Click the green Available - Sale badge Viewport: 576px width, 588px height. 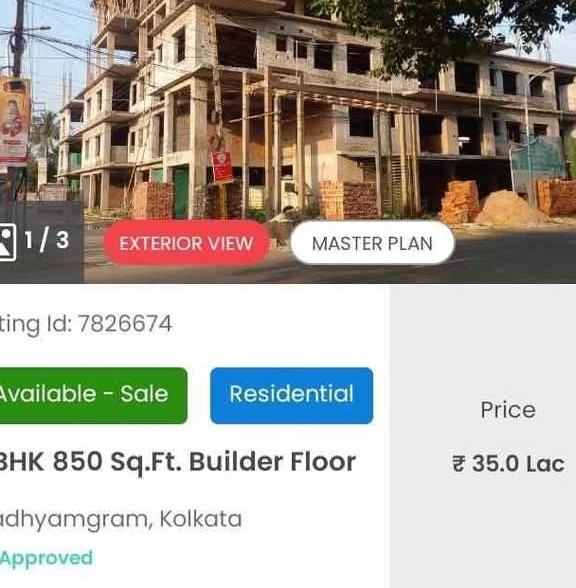tap(93, 395)
